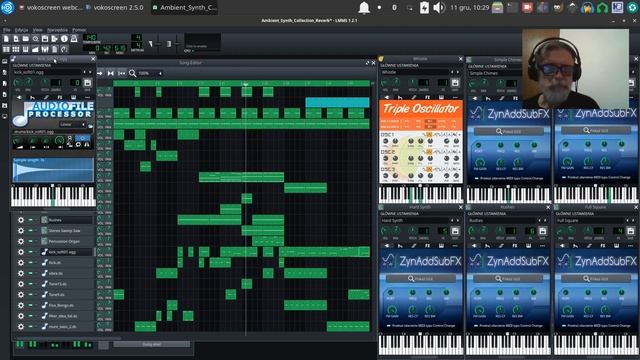Open the View menu

(x=38, y=30)
